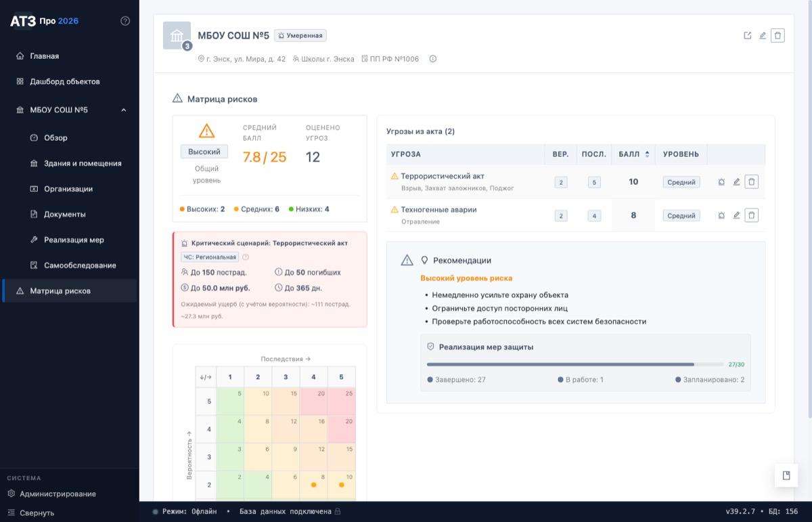This screenshot has height=522, width=812.
Task: Click the risk matrix cell with score 25
Action: (x=341, y=401)
